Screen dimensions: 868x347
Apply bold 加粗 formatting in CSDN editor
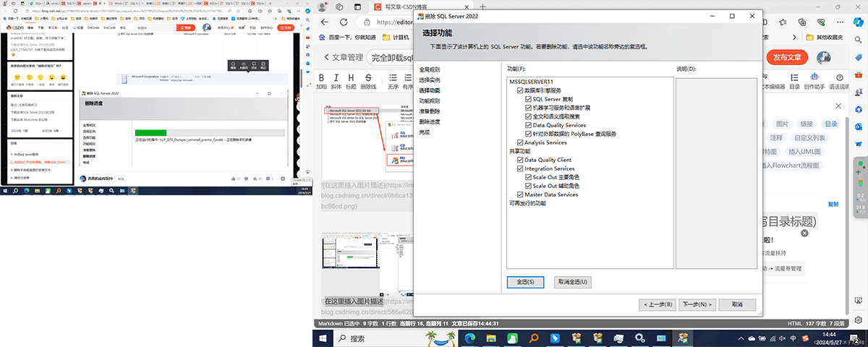coord(321,81)
